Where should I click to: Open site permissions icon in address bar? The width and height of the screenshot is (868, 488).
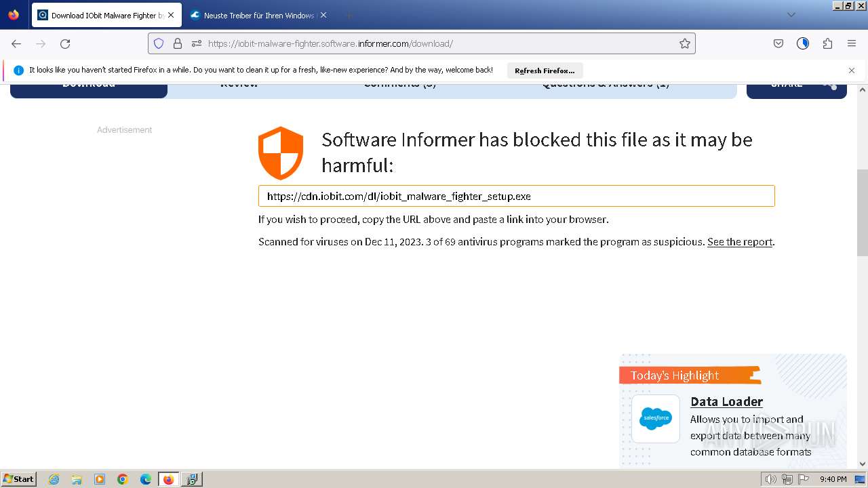click(x=197, y=43)
